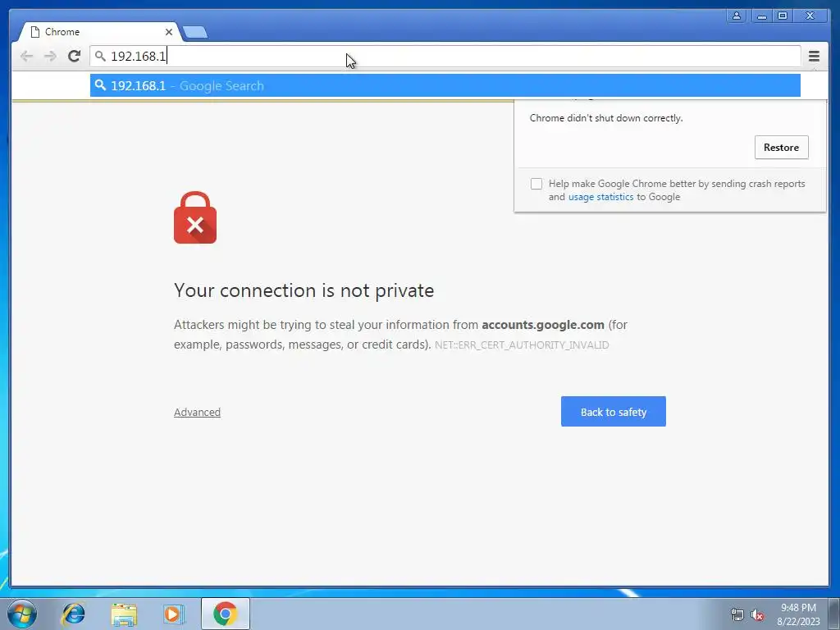Reload the page with the refresh icon
Screen dimensions: 840x630
coord(74,56)
